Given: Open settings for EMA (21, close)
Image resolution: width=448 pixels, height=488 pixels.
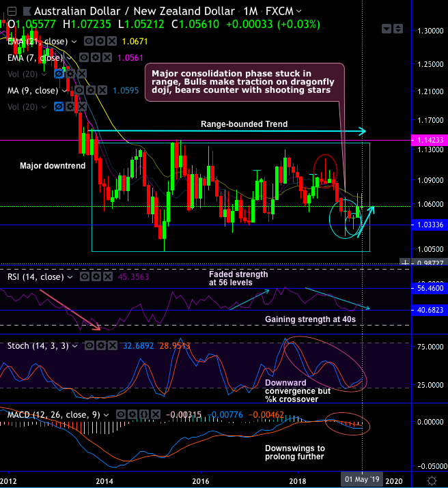Looking at the screenshot, I should (x=100, y=41).
